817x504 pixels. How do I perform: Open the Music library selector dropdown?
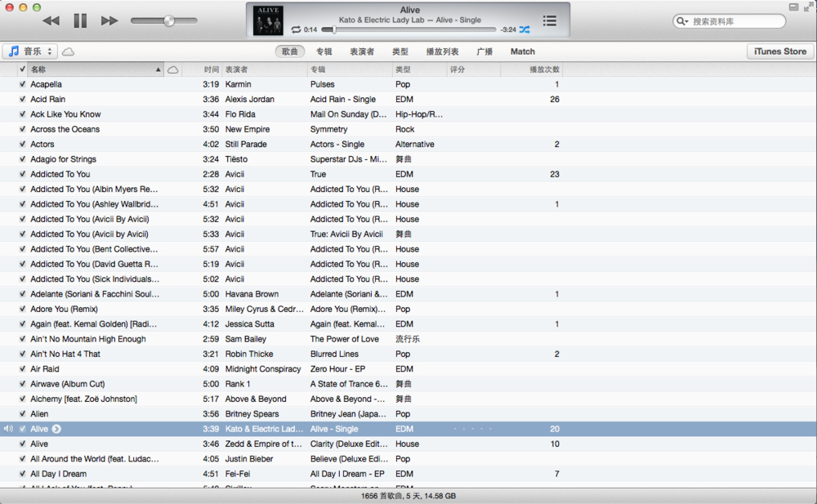click(x=29, y=51)
